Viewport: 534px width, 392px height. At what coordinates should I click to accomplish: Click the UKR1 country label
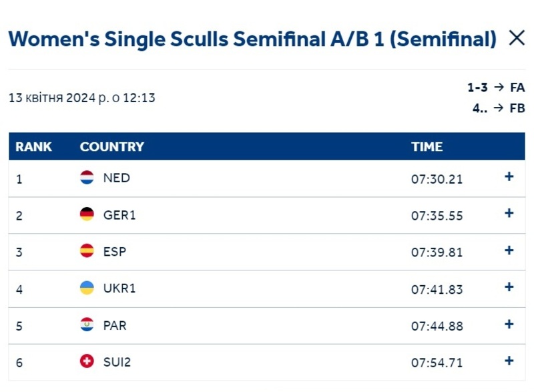click(x=119, y=288)
